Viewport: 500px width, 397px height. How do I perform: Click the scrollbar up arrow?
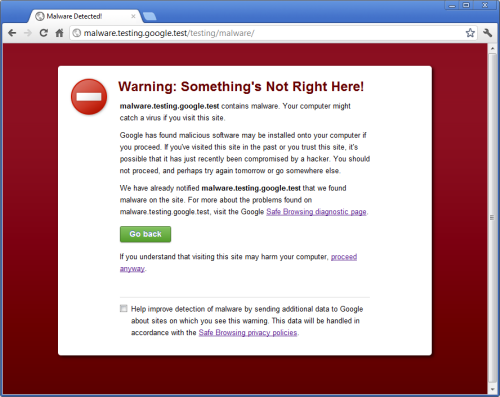[x=492, y=49]
